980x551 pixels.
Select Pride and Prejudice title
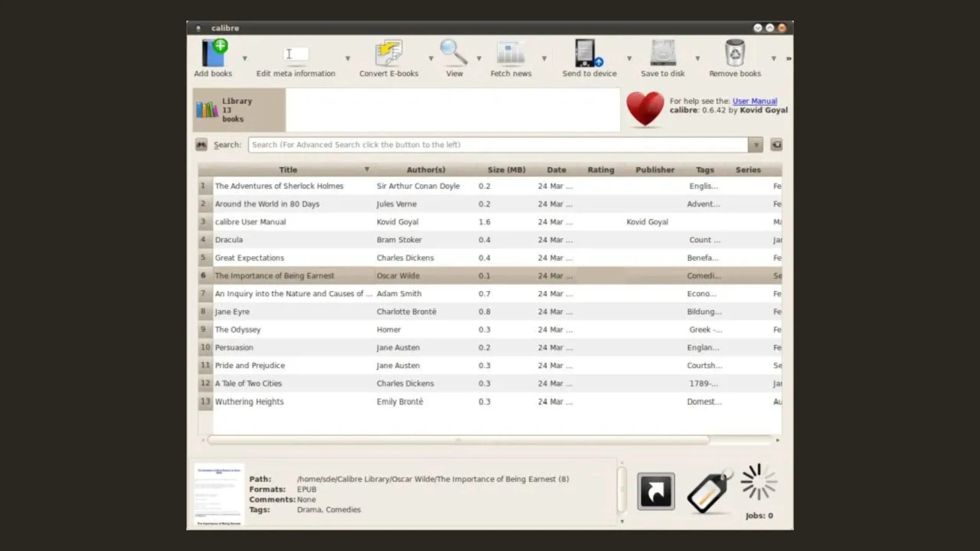pos(250,365)
